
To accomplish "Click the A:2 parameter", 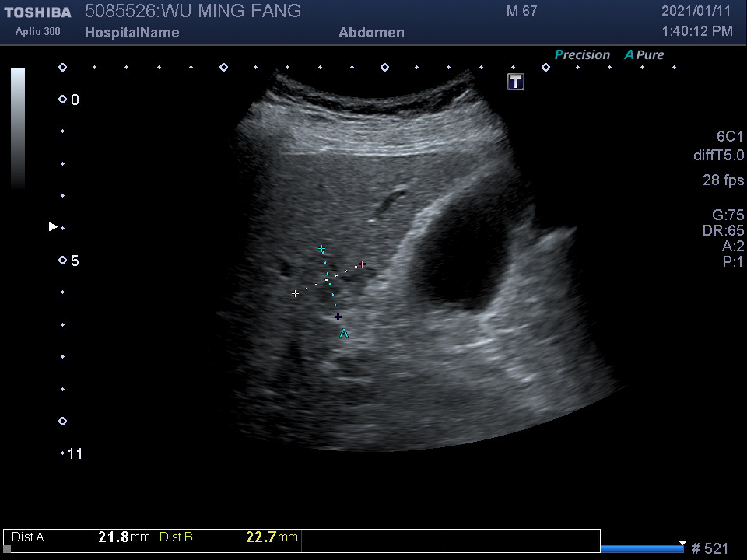I will coord(733,246).
